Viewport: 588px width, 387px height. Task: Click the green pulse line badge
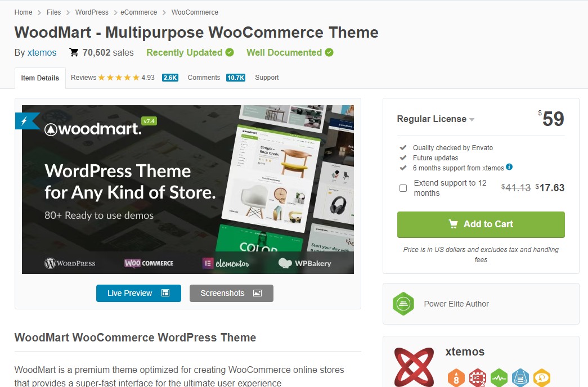[499, 378]
